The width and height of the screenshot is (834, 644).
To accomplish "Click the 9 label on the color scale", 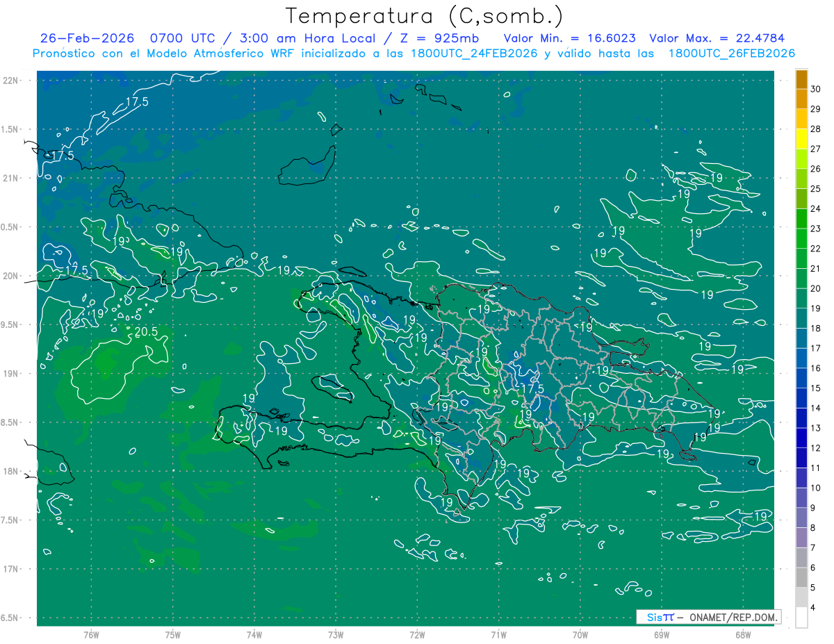I will coord(813,508).
